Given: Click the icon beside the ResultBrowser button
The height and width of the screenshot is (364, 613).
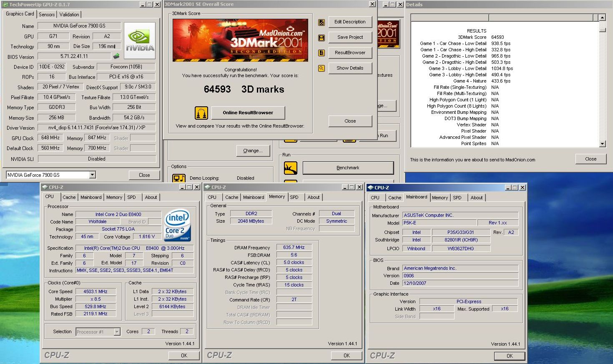Looking at the screenshot, I should [x=322, y=53].
